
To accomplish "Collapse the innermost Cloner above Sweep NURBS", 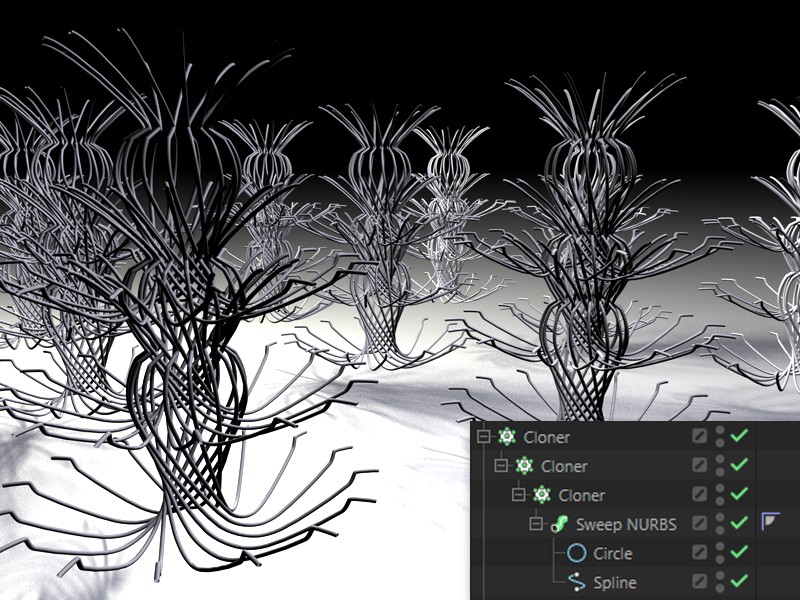I will (518, 495).
